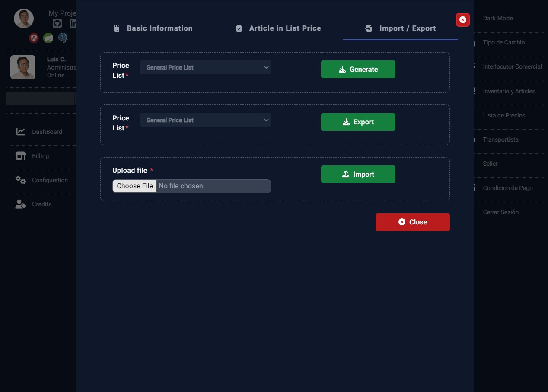
Task: Expand the Price List dropdown beside Generate
Action: point(205,67)
